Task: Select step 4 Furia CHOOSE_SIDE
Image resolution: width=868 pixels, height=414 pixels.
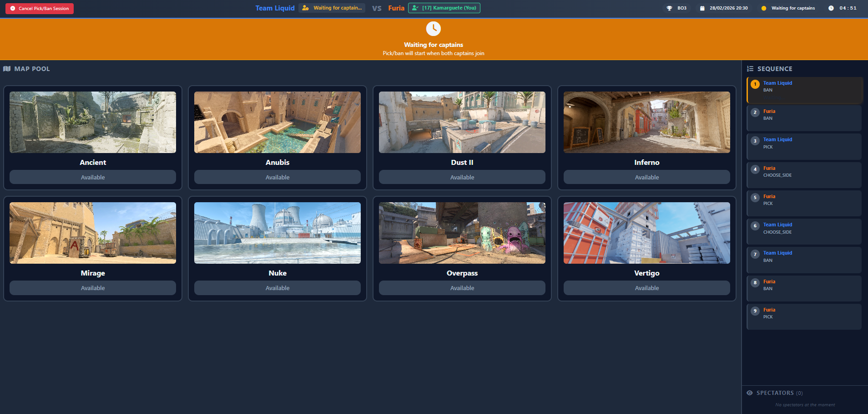Action: (x=804, y=175)
